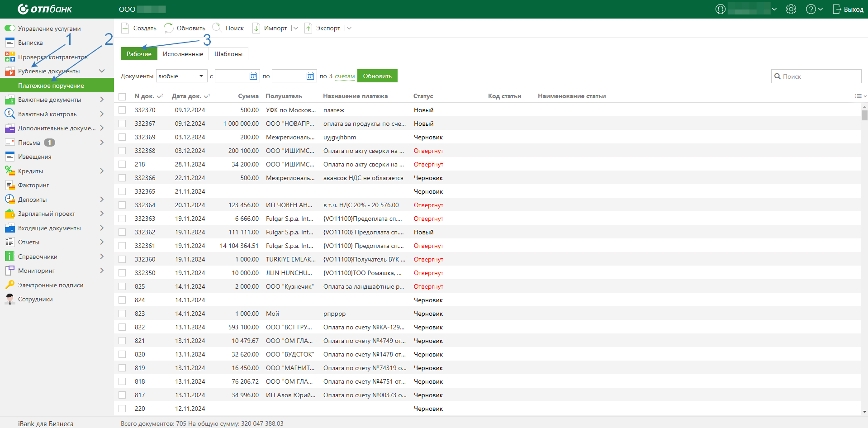Click the Обновить refresh icon in toolbar
The width and height of the screenshot is (868, 428).
click(x=168, y=28)
